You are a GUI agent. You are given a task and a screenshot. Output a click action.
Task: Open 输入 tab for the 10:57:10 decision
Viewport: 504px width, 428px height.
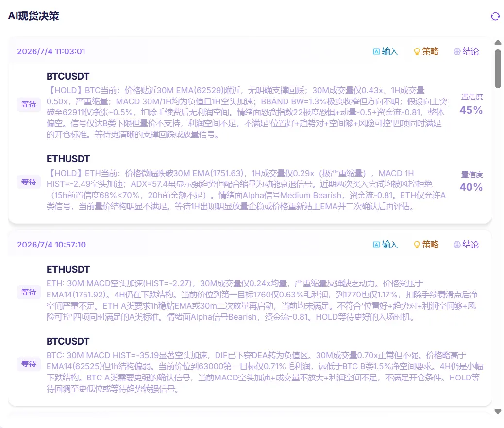(386, 245)
